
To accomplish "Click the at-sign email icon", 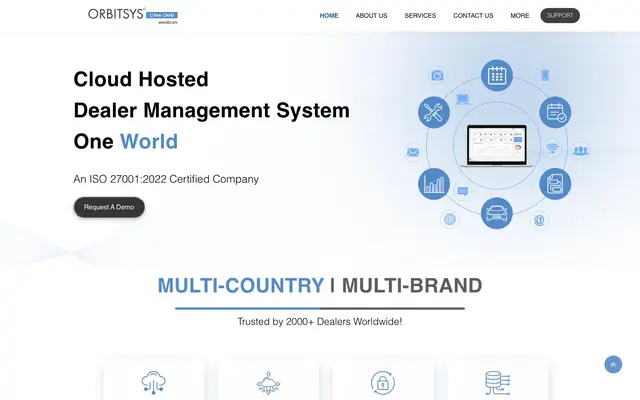I will coord(539,220).
